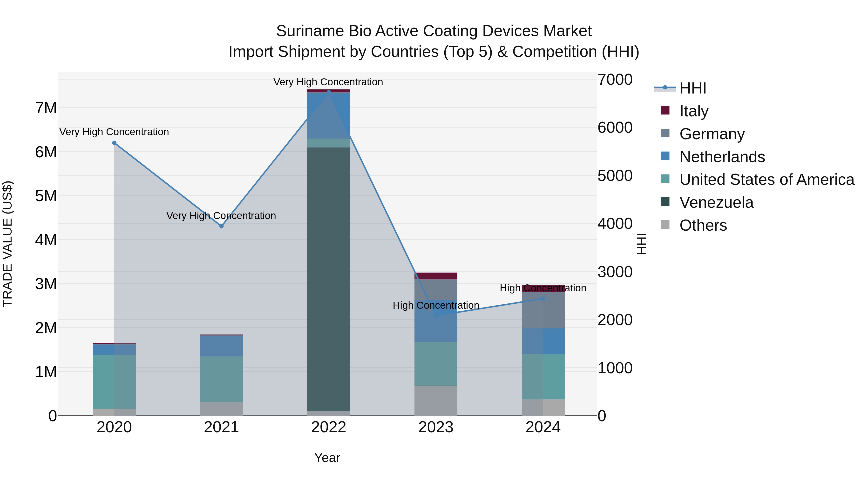Click the rotated HHI right axis title
Viewport: 868px width, 488px height.
[x=642, y=244]
